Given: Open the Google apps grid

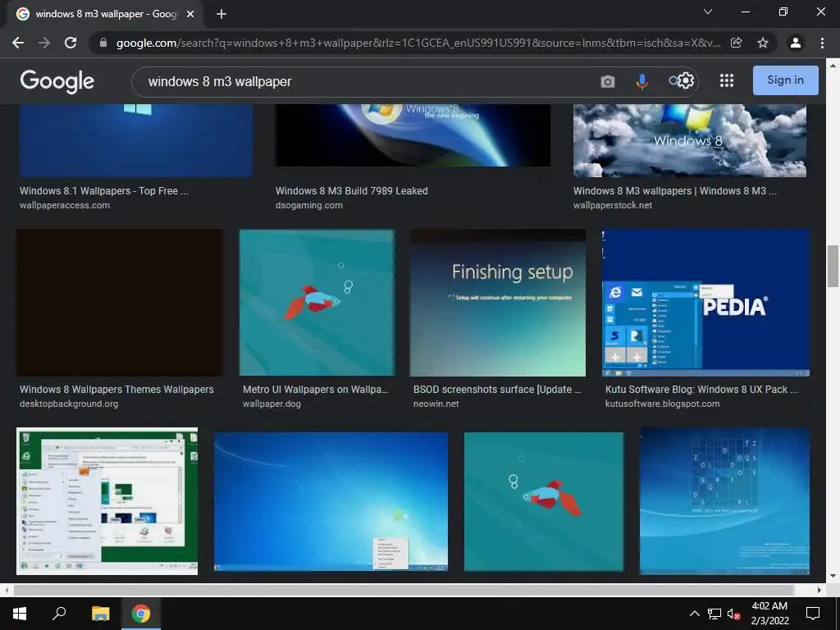Looking at the screenshot, I should pyautogui.click(x=727, y=80).
